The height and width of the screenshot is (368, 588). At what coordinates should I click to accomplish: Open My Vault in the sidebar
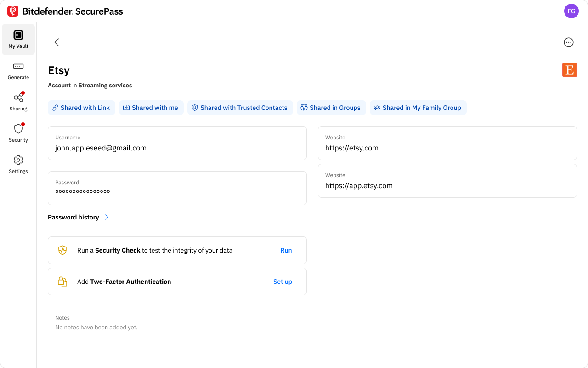pos(18,40)
